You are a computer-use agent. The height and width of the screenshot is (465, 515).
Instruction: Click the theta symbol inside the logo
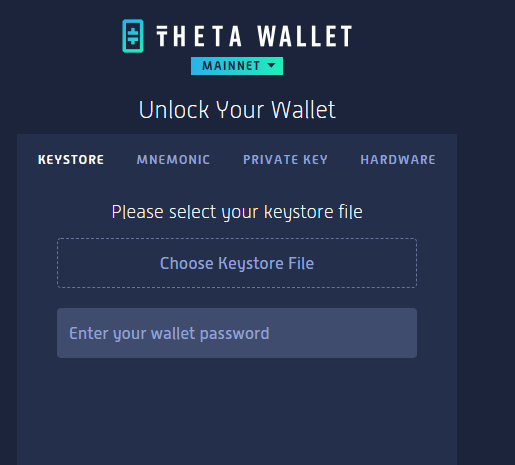click(x=133, y=36)
